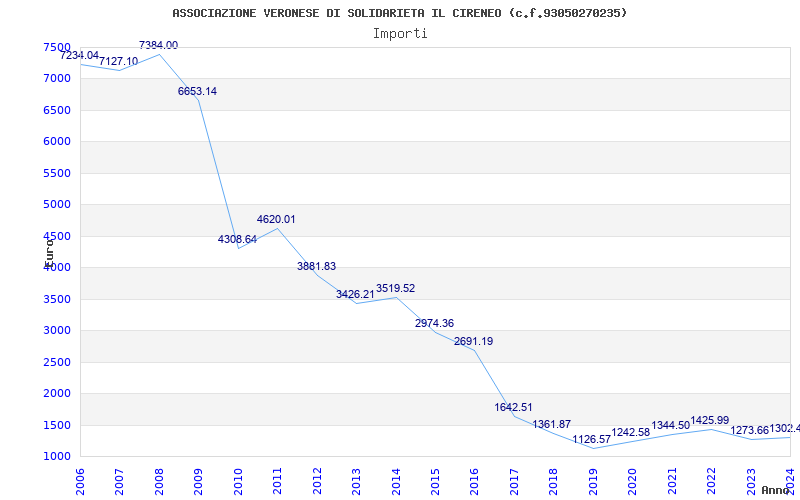Viewport: 800px width, 500px height.
Task: Click x-axis year 2013
Action: coord(356,481)
